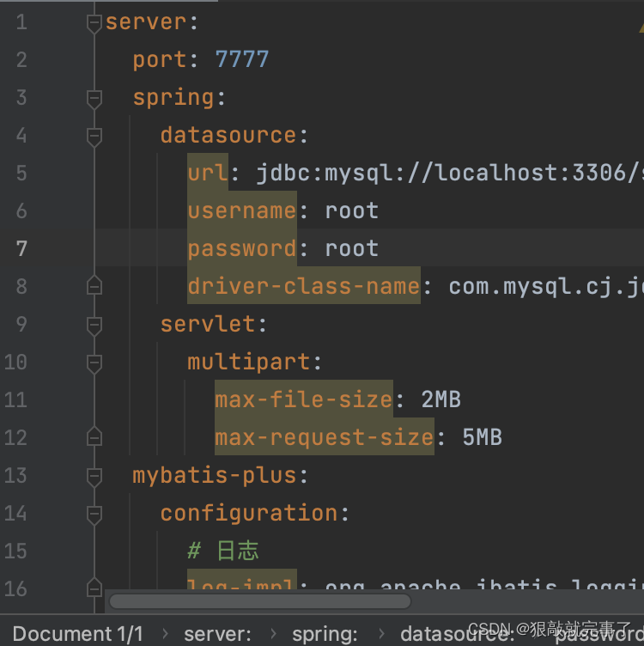Collapse the datasource block fold marker

(94, 137)
